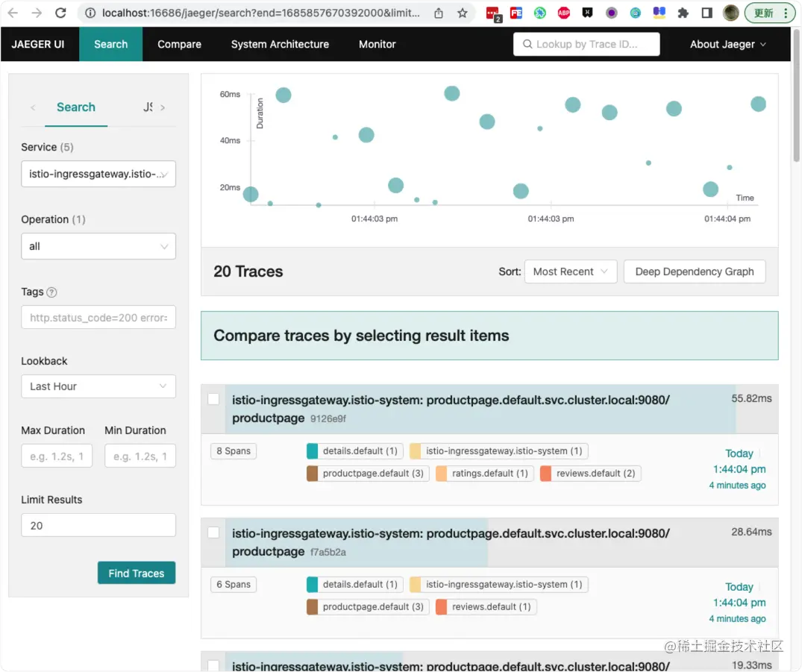This screenshot has width=802, height=672.
Task: Open the Sort dropdown showing Most Recent
Action: (570, 271)
